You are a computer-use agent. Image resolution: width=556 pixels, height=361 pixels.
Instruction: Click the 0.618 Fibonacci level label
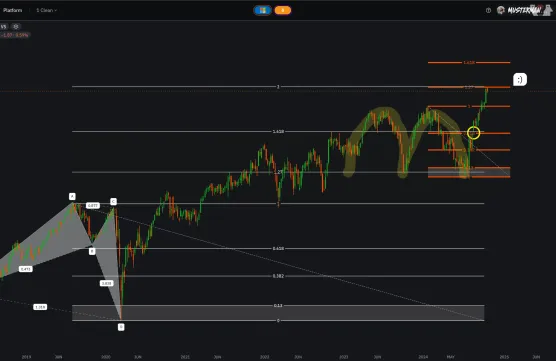pos(278,249)
